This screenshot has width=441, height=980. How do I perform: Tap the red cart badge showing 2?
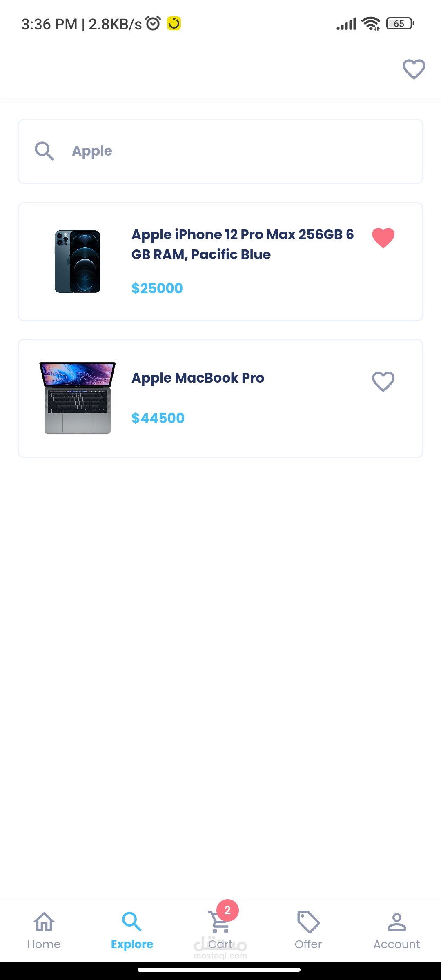(x=227, y=910)
